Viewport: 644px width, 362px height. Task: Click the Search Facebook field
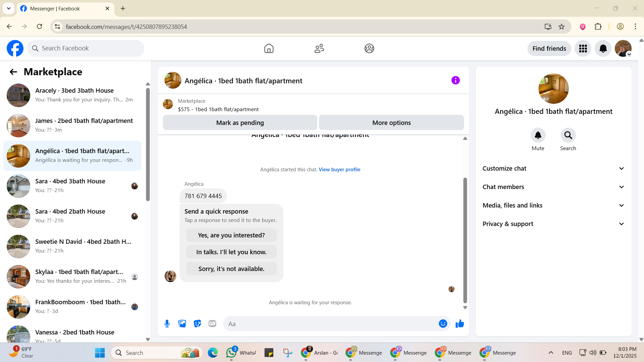(x=86, y=48)
